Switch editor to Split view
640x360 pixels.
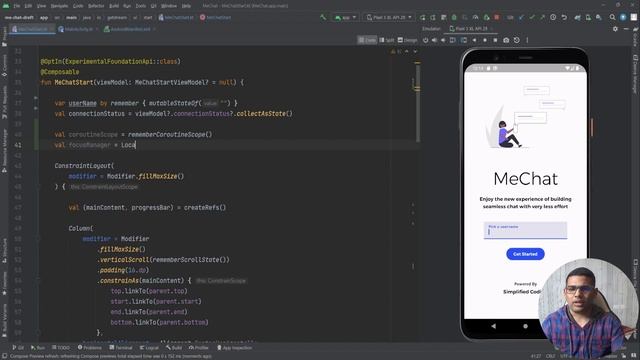click(x=387, y=40)
